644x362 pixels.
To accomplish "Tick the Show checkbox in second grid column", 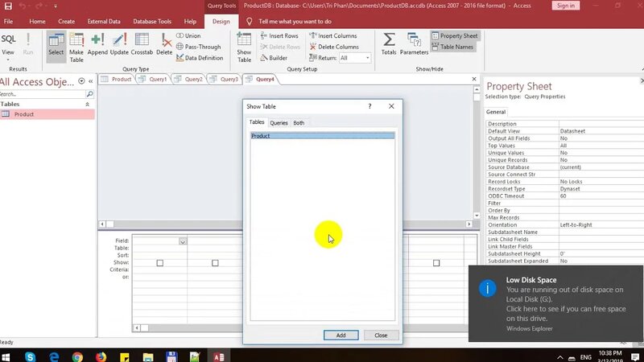I will (215, 263).
